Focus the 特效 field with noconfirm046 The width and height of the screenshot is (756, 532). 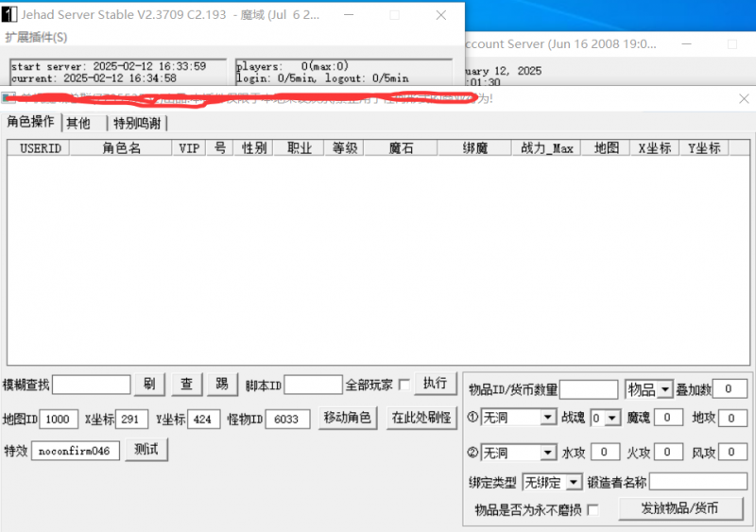point(76,451)
